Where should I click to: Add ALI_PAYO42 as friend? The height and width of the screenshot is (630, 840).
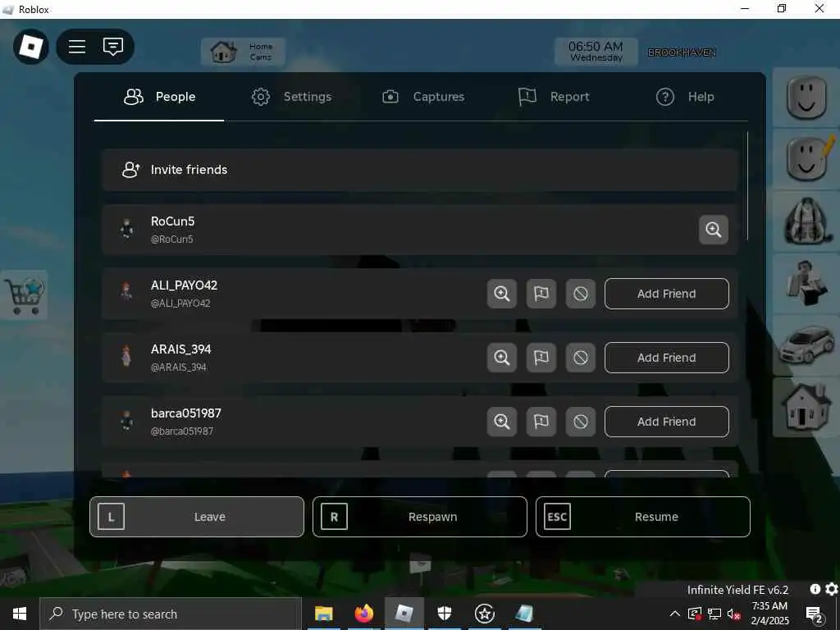point(666,294)
